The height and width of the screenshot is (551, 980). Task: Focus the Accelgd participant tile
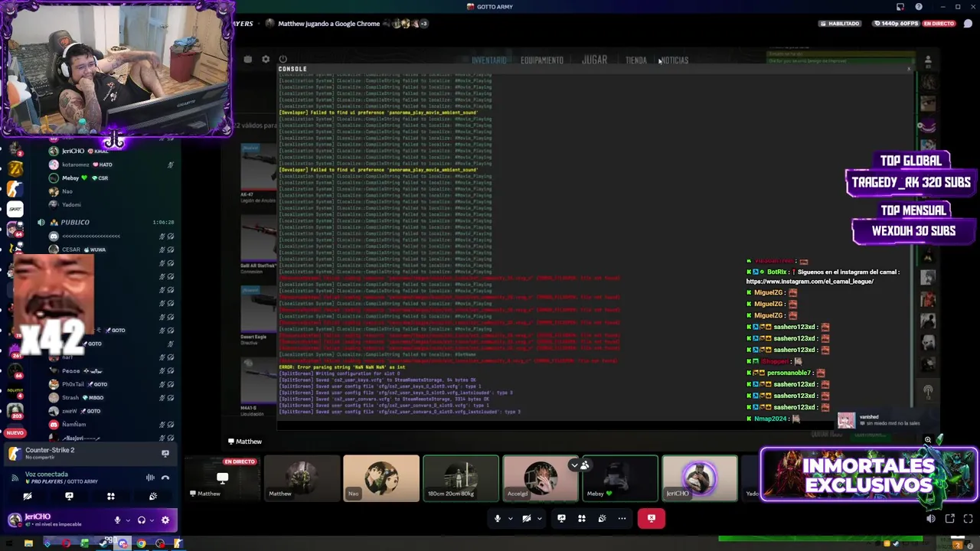pyautogui.click(x=541, y=478)
